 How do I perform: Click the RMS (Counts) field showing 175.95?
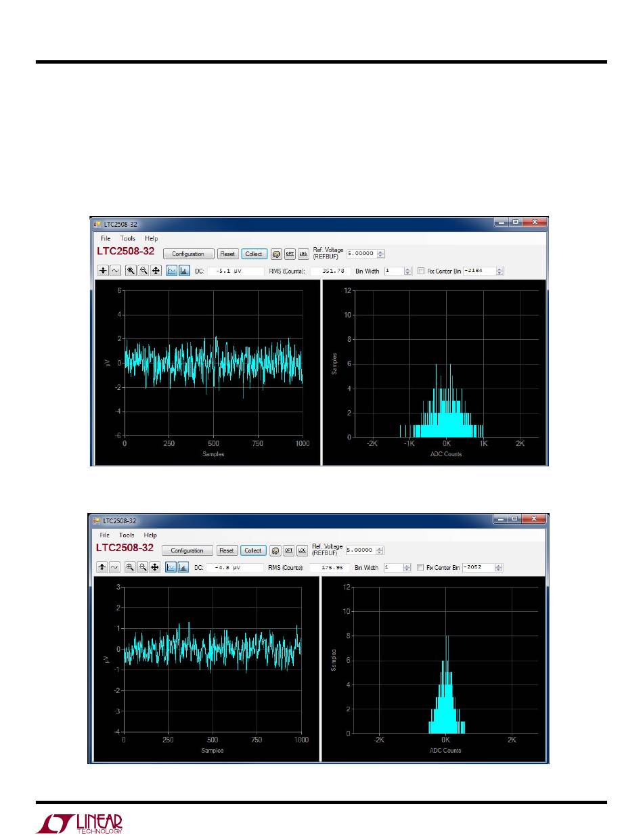tap(330, 567)
